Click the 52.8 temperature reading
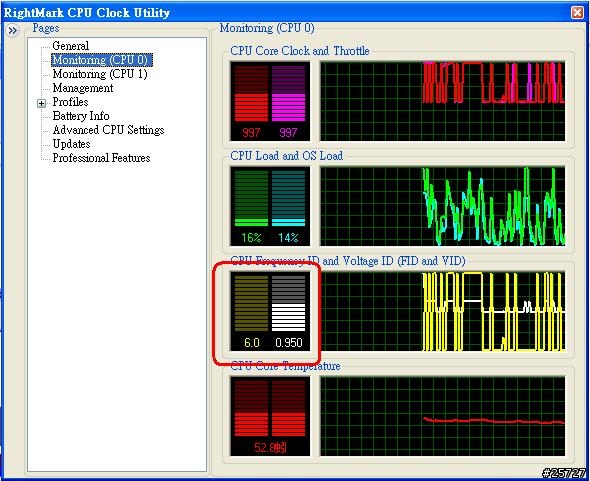Image resolution: width=590 pixels, height=481 pixels. pyautogui.click(x=270, y=448)
